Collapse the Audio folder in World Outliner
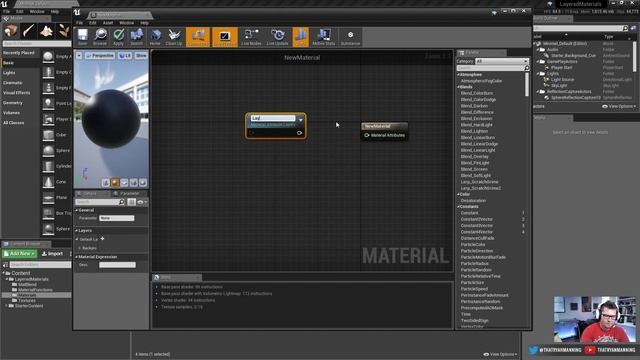Image resolution: width=640 pixels, height=360 pixels. 538,49
